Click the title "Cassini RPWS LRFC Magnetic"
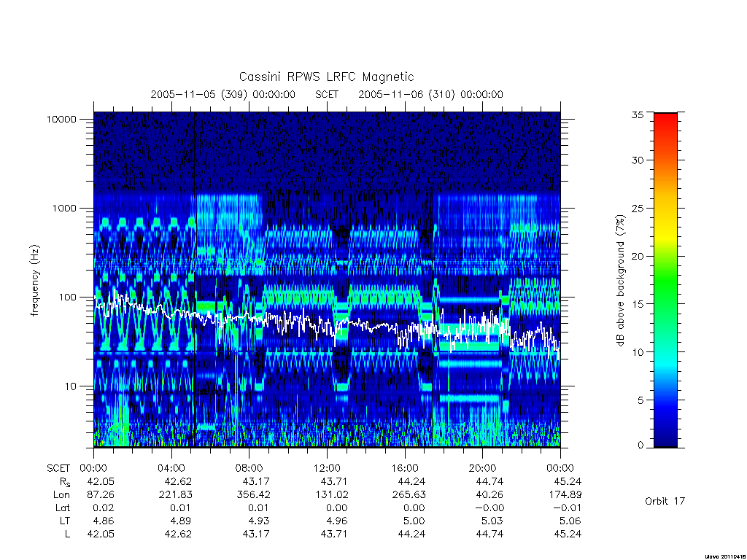This screenshot has width=747, height=560. [326, 77]
